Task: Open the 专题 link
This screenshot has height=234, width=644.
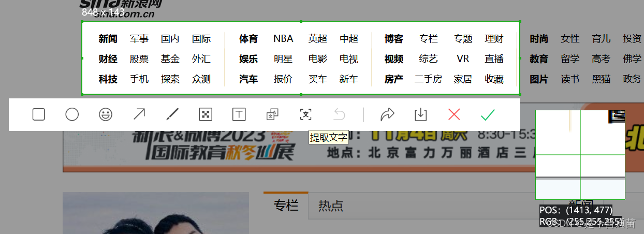Action: (x=463, y=39)
